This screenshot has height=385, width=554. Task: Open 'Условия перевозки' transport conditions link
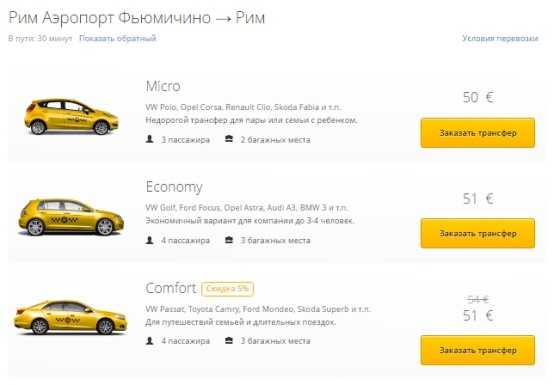click(x=500, y=38)
